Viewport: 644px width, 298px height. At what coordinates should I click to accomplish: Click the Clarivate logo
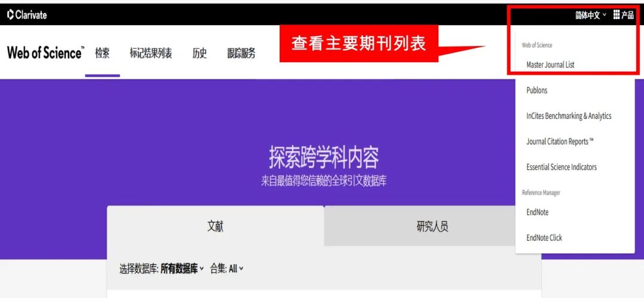27,15
